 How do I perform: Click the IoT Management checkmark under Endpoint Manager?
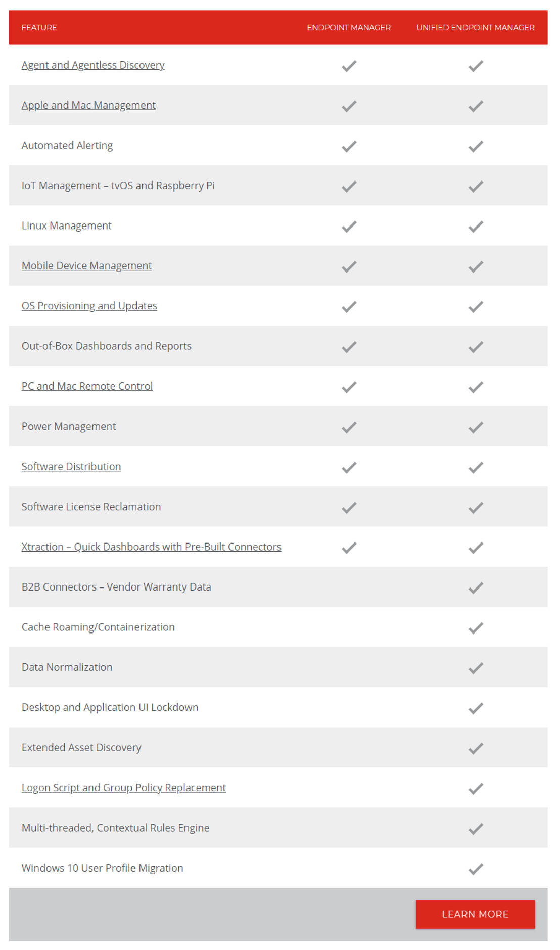[x=348, y=186]
